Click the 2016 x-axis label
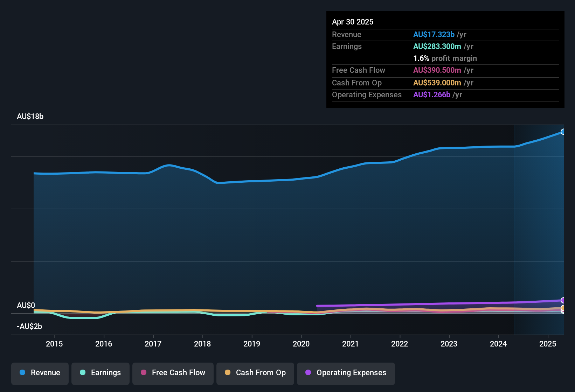The image size is (575, 392). 104,344
